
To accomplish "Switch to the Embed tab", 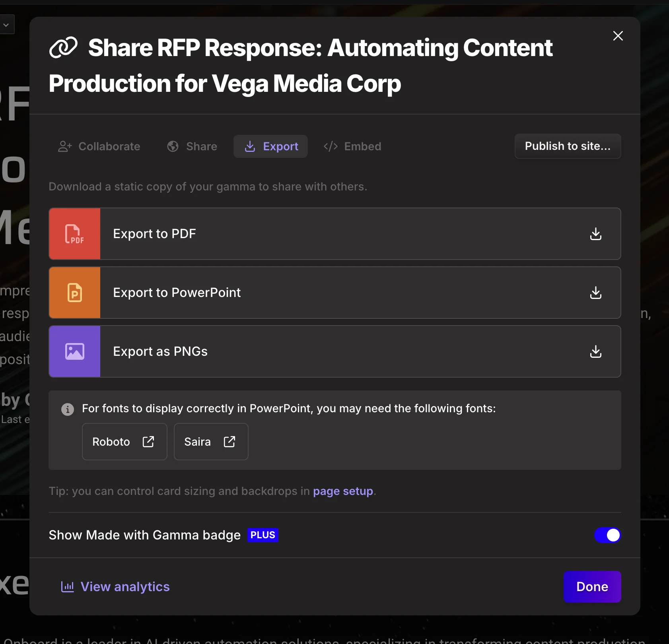I will tap(352, 146).
